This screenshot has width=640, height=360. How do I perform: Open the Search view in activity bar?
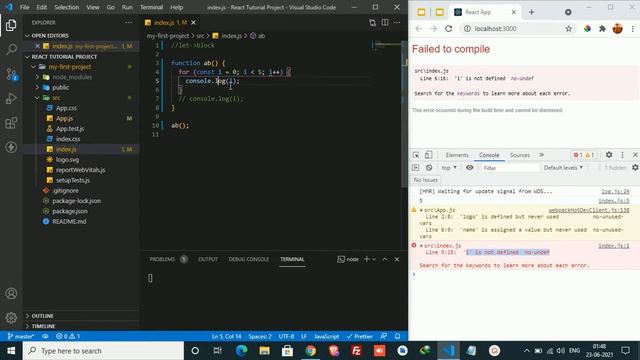pos(11,50)
